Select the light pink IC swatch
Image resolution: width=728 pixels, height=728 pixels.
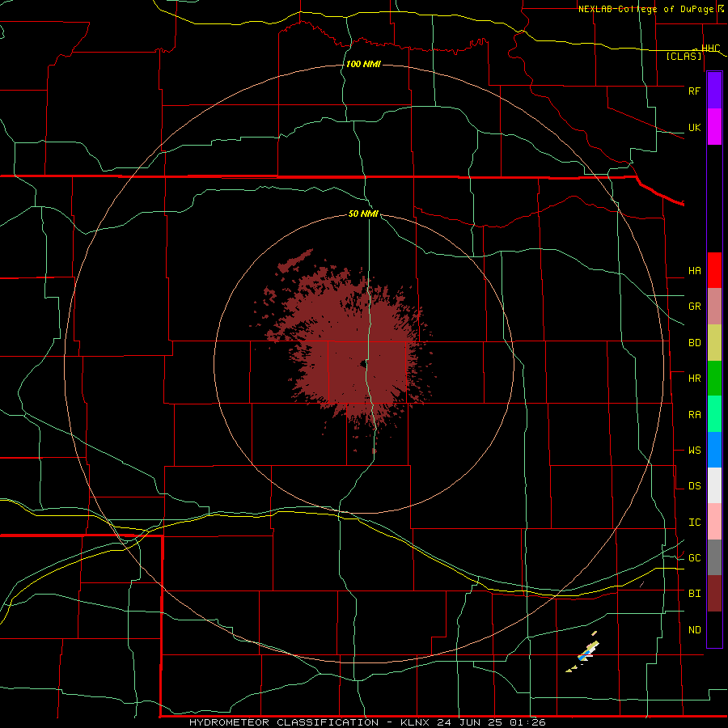point(714,522)
